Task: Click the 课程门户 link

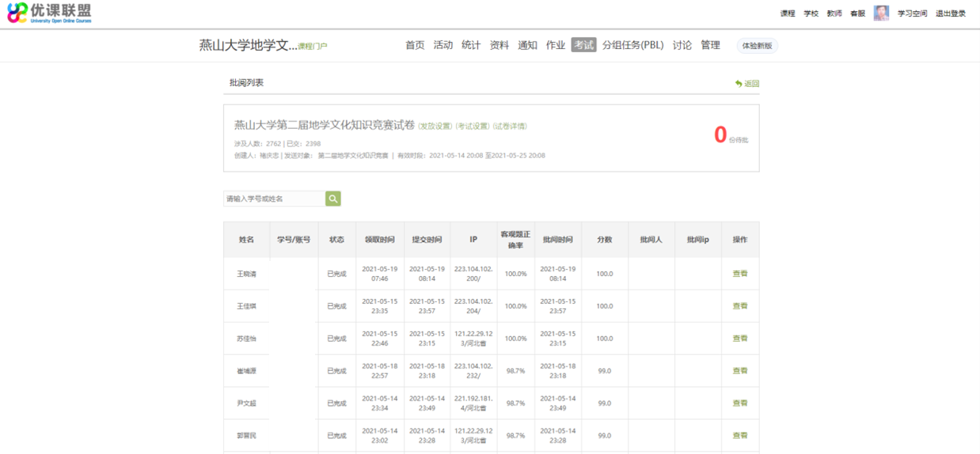Action: point(312,47)
